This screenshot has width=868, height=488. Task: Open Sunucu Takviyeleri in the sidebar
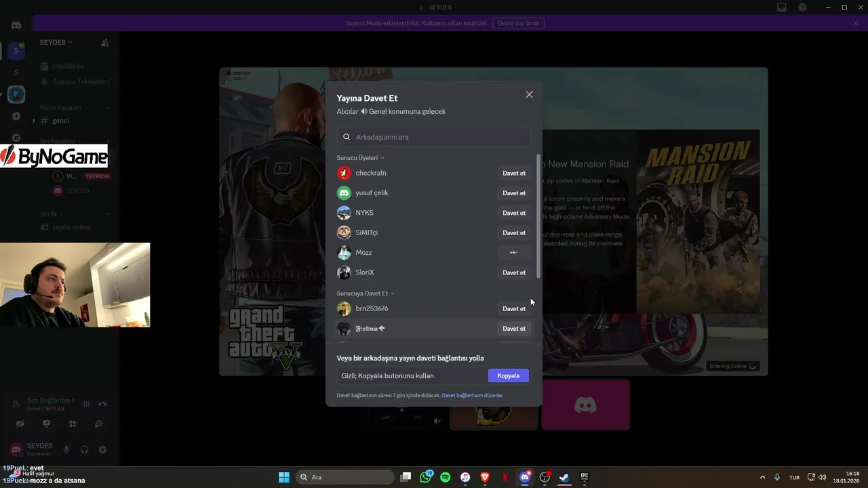[x=75, y=82]
